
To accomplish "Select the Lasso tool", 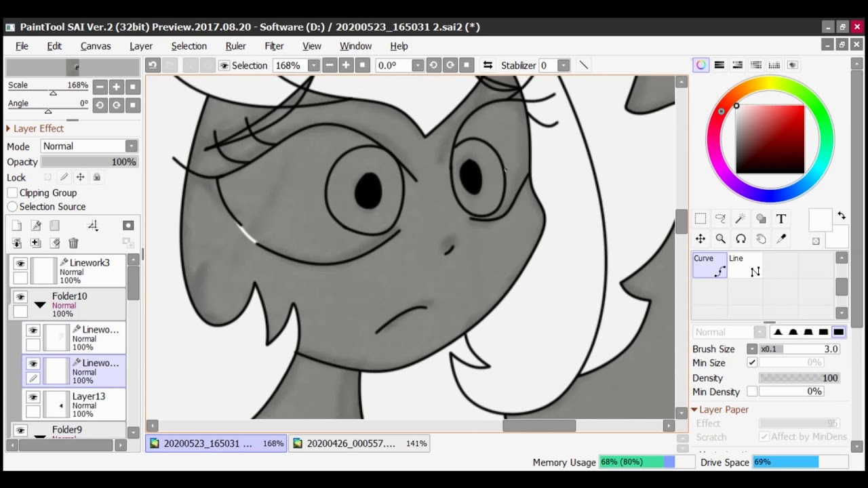I will (720, 219).
